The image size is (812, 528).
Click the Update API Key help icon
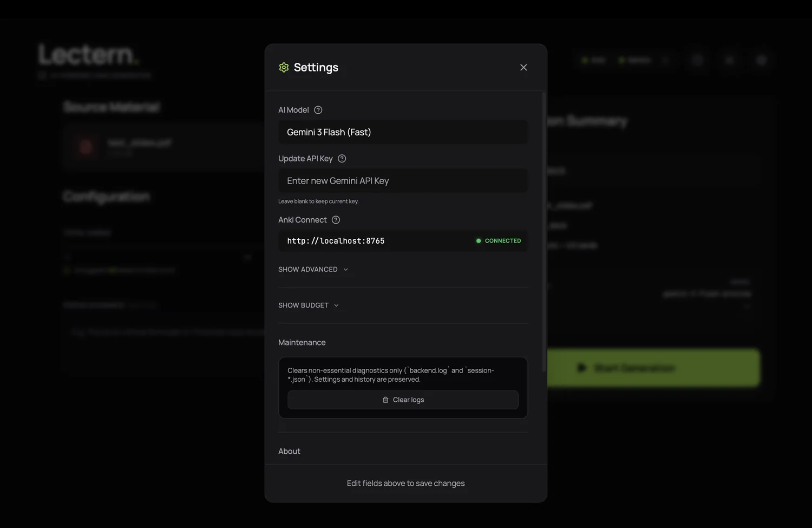point(342,159)
